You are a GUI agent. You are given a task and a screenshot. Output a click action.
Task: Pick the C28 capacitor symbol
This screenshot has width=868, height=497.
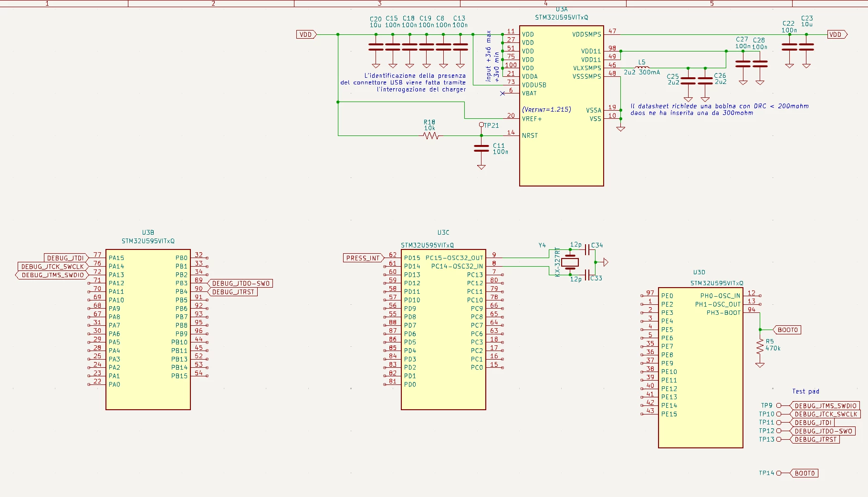click(760, 63)
